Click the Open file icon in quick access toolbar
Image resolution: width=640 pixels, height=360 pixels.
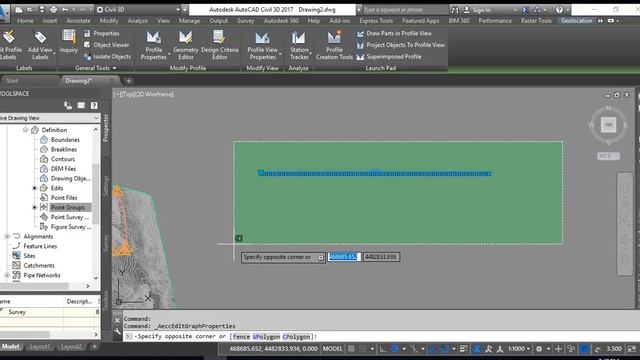[30, 9]
